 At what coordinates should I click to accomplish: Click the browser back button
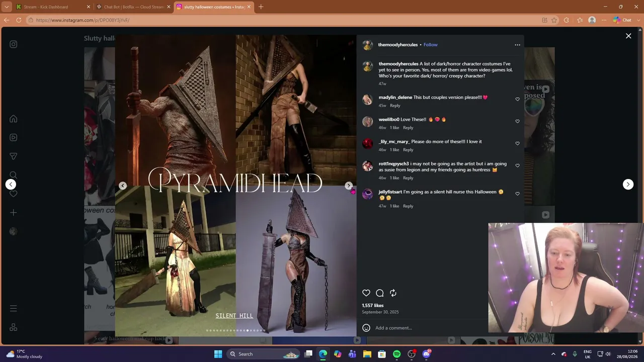7,20
